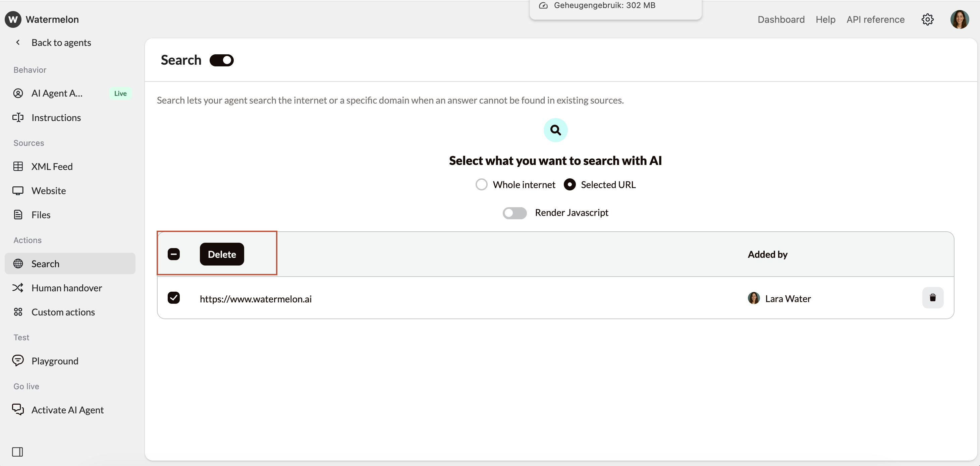Open Custom actions
The height and width of the screenshot is (466, 980).
[x=63, y=312]
